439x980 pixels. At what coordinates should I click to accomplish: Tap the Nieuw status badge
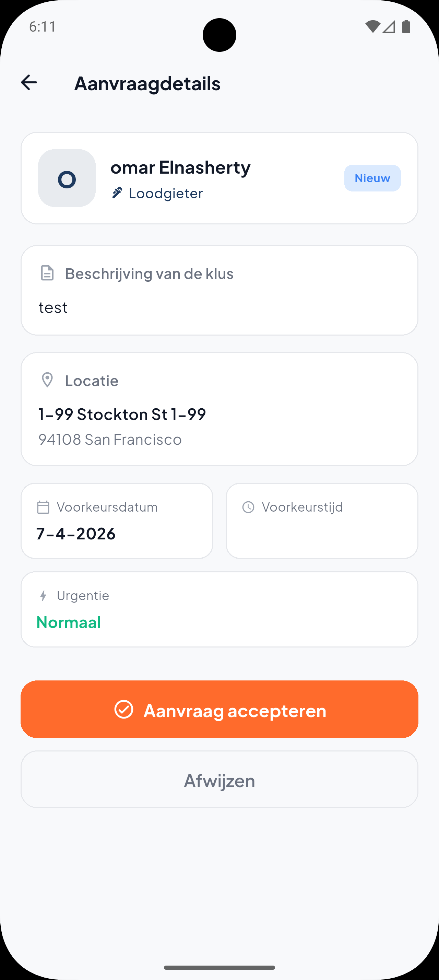coord(372,178)
